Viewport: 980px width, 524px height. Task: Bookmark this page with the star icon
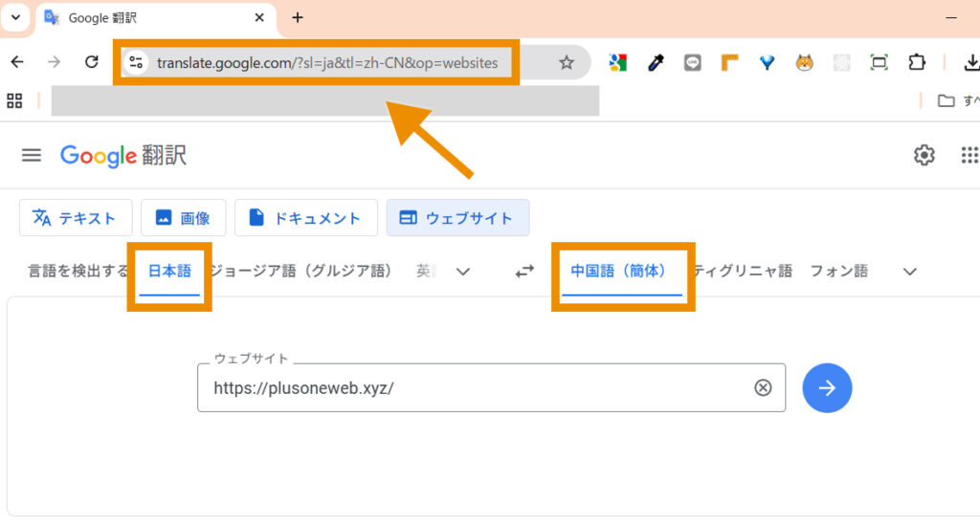coord(567,63)
